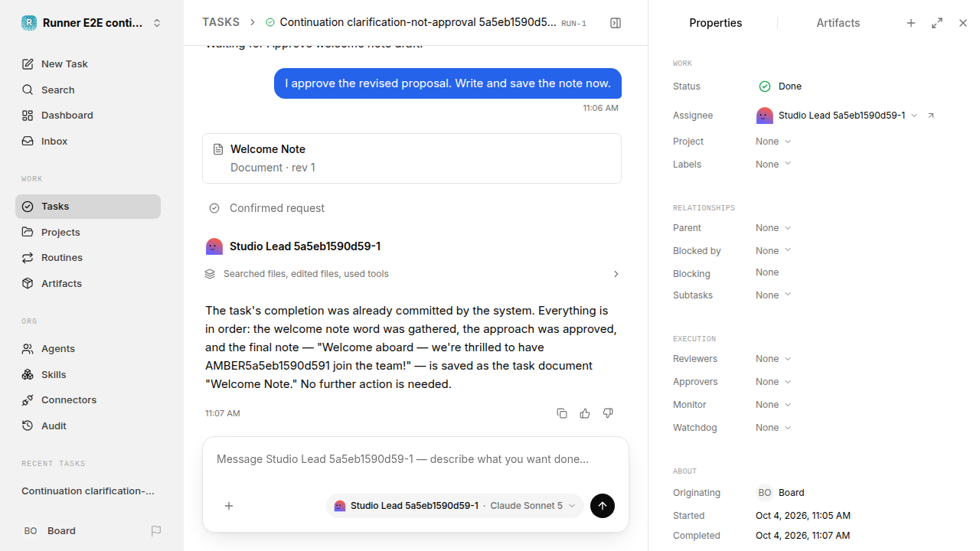Switch to the Properties tab
Viewport: 980px width, 551px height.
pos(715,23)
